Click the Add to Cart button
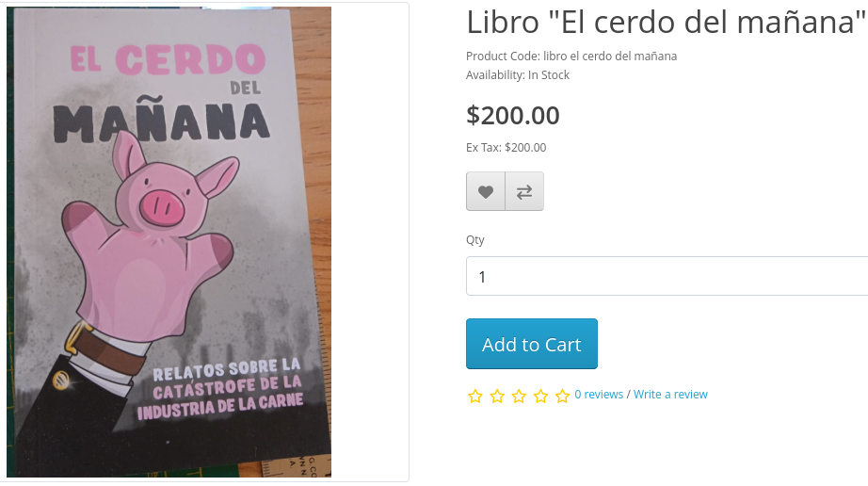868x486 pixels. [x=531, y=344]
